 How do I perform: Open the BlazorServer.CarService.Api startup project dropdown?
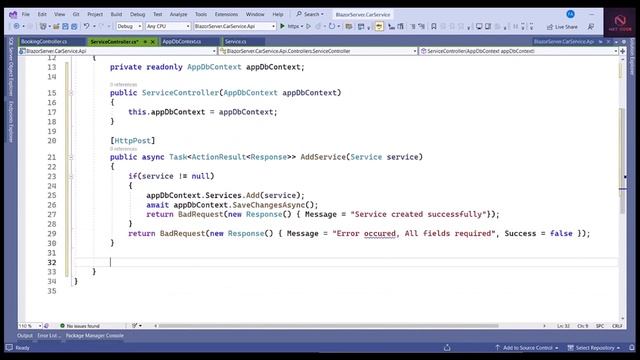tap(235, 26)
